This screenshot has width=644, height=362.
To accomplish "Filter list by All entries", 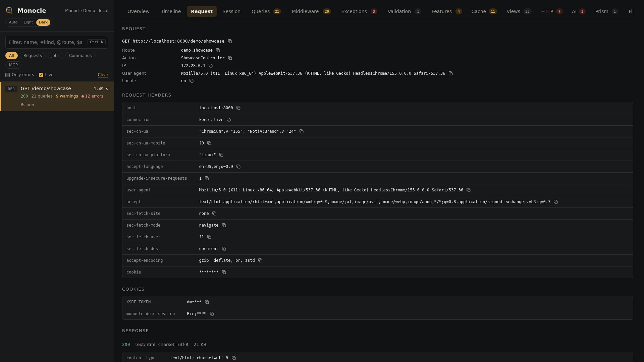I will 11,56.
